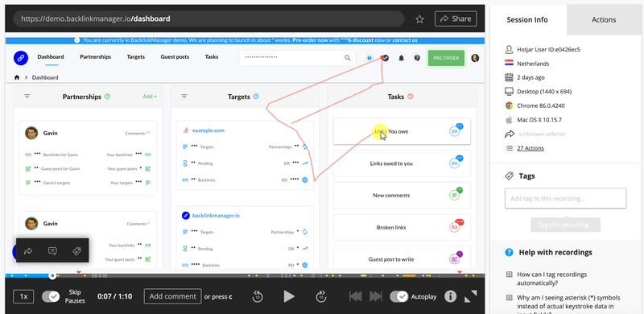The width and height of the screenshot is (644, 314).
Task: Click the home icon in breadcrumb
Action: pos(17,77)
